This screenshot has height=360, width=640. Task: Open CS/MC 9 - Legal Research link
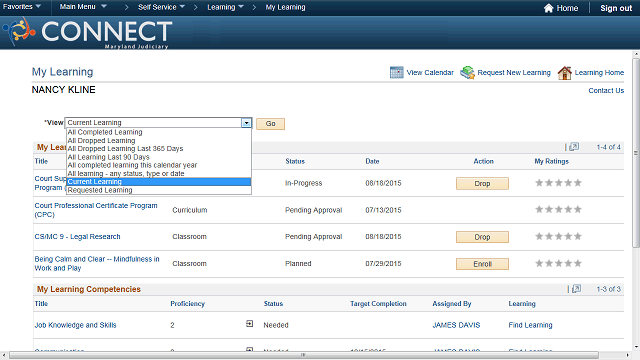[x=78, y=236]
